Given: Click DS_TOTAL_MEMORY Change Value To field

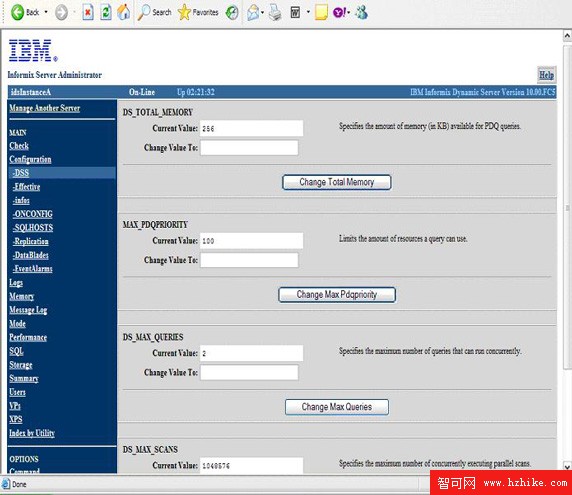Looking at the screenshot, I should [249, 148].
